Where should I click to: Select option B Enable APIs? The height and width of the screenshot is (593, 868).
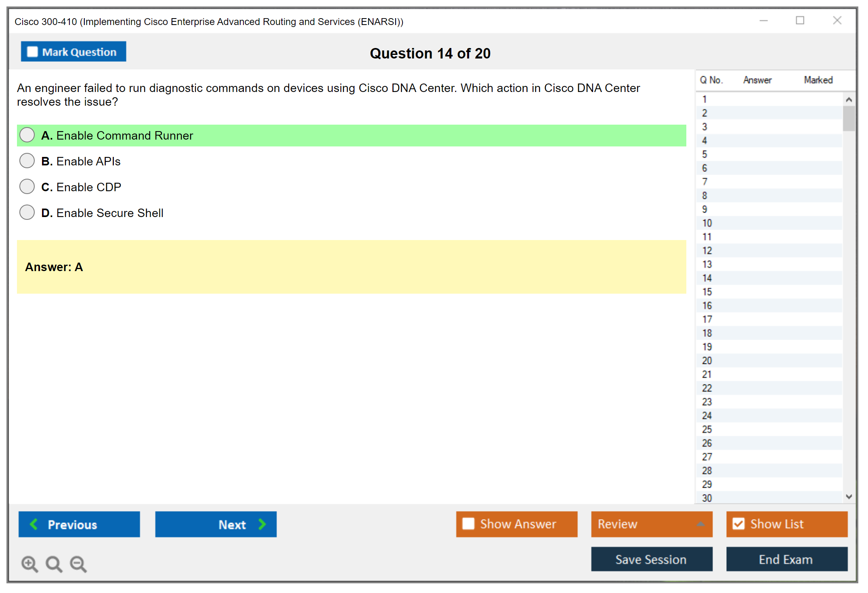coord(27,161)
